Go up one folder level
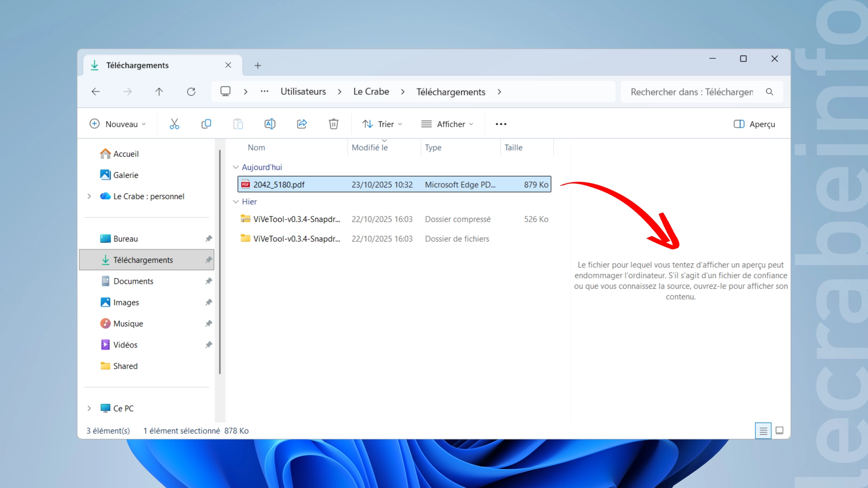 pos(159,92)
